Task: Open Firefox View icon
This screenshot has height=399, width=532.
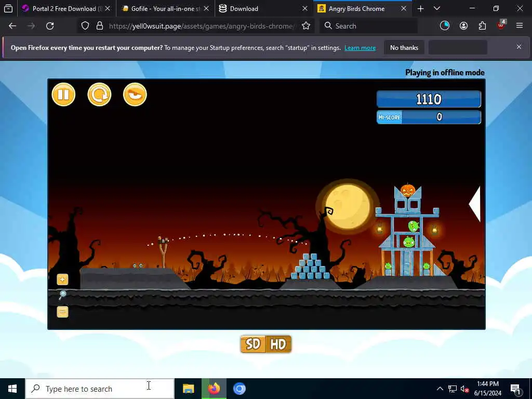Action: coord(8,8)
